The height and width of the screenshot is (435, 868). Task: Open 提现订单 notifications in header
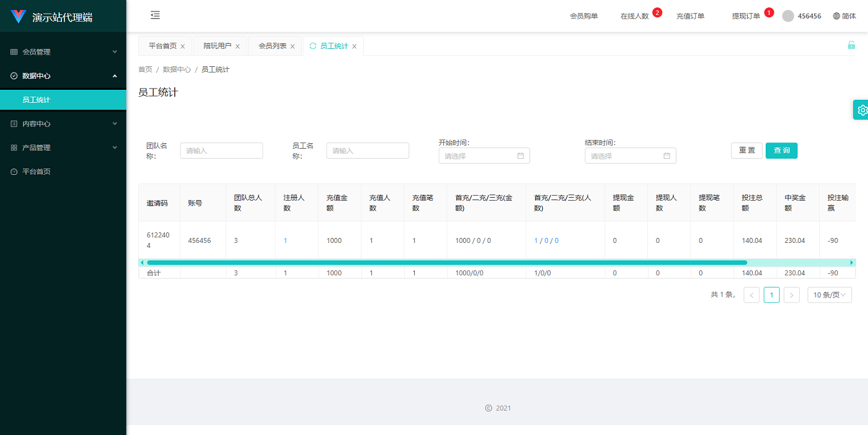click(746, 16)
